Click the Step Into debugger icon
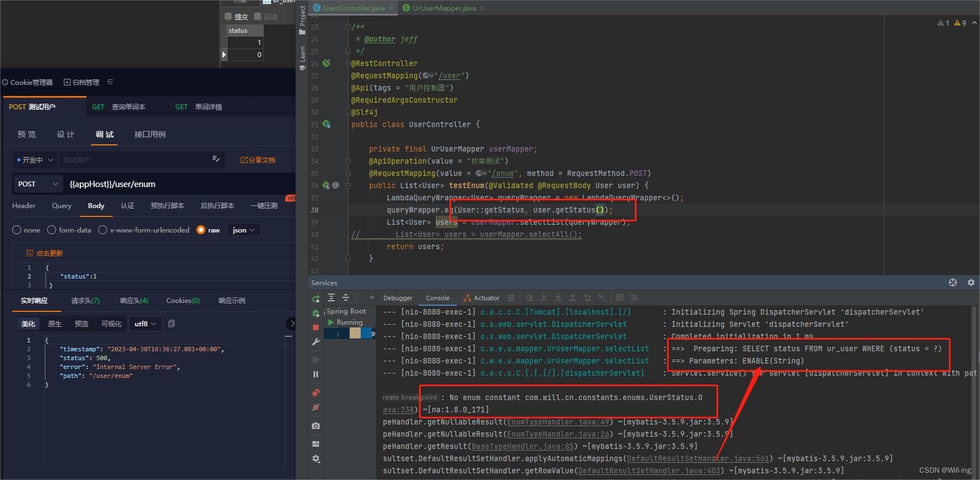The image size is (980, 480). click(x=544, y=297)
